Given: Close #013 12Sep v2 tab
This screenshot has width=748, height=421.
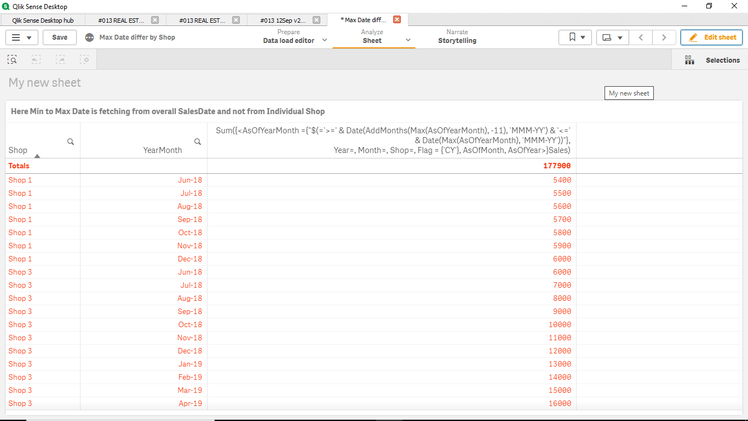Looking at the screenshot, I should click(x=316, y=20).
